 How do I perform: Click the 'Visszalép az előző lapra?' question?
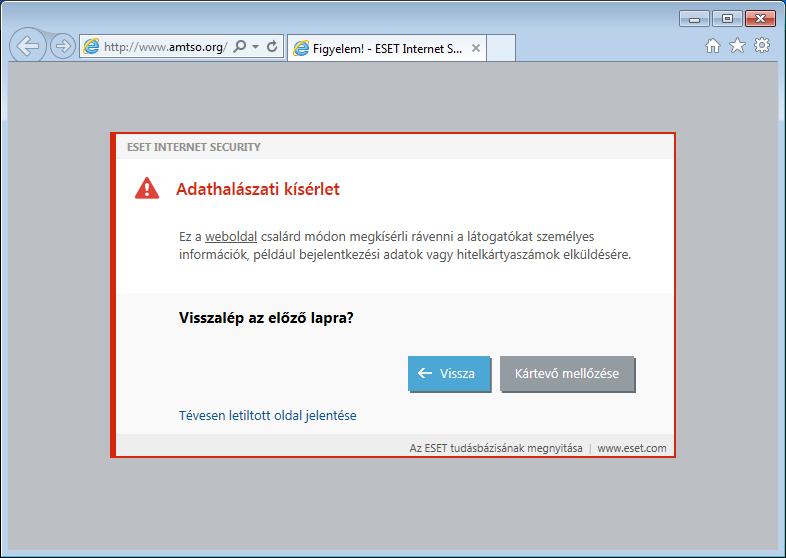coord(266,318)
